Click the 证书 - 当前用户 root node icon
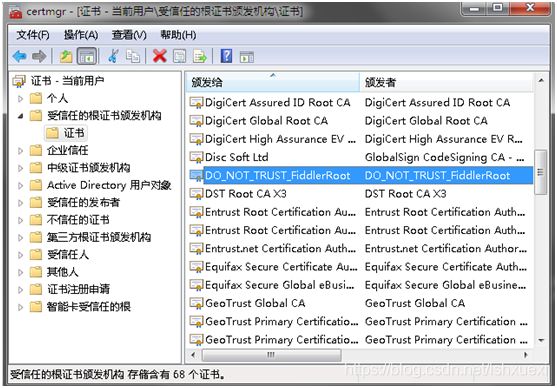Image resolution: width=557 pixels, height=388 pixels. tap(19, 81)
